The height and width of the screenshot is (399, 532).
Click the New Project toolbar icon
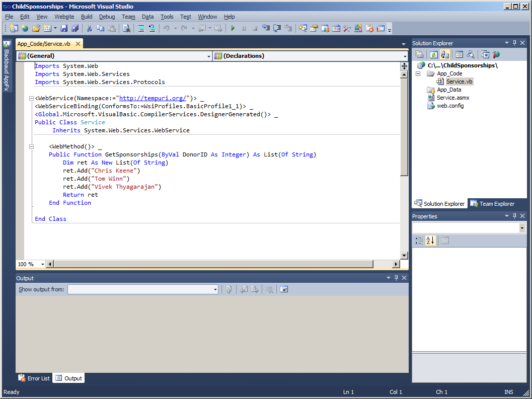point(14,29)
